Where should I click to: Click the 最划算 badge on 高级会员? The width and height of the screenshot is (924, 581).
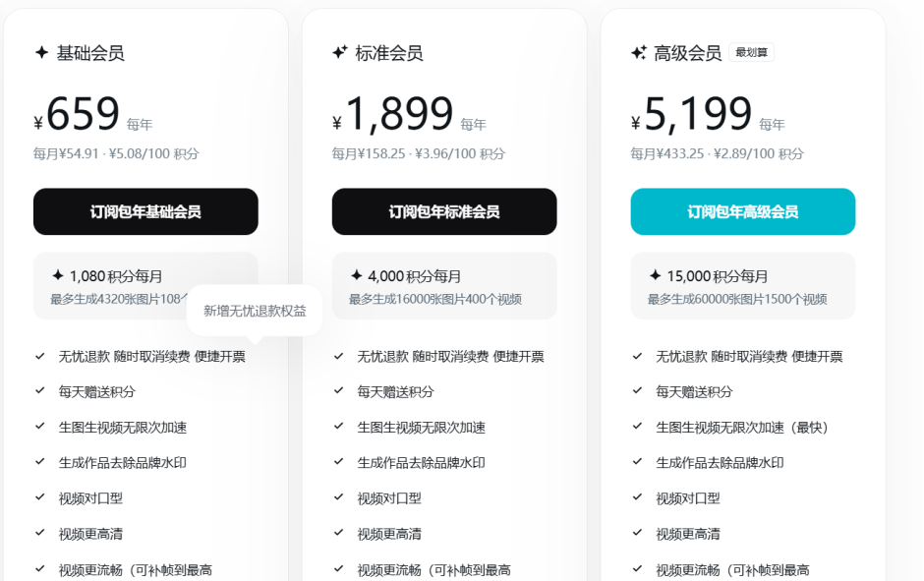752,53
